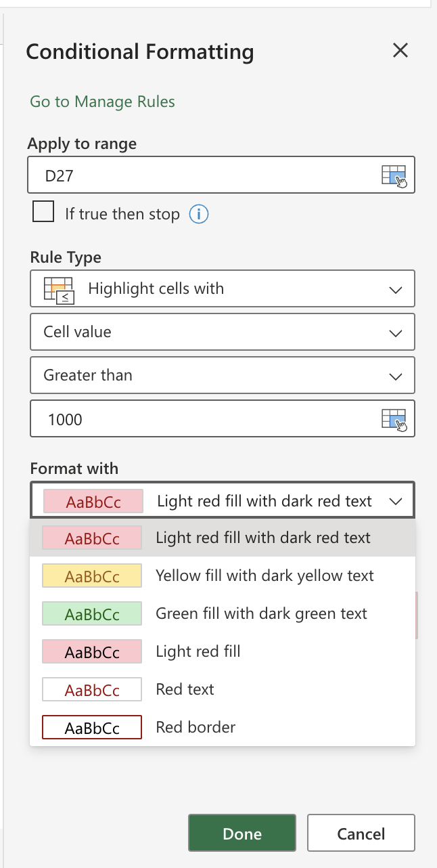Click the Highlight cells rule type icon

[59, 289]
